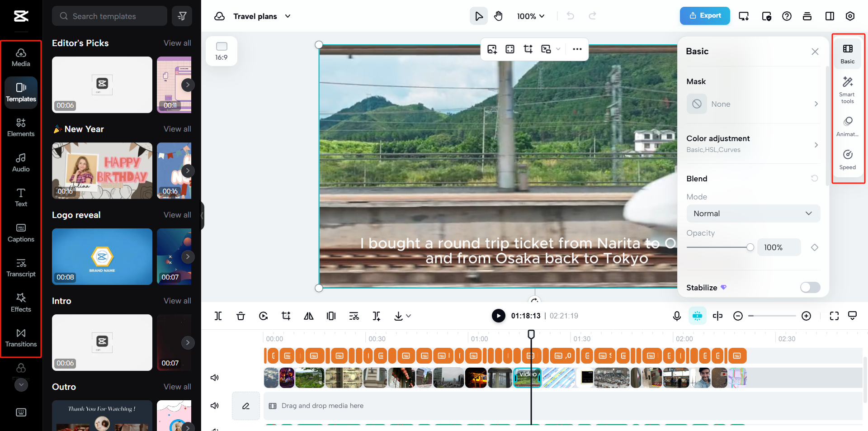Activate the hand pan tool
The image size is (868, 431).
(498, 16)
